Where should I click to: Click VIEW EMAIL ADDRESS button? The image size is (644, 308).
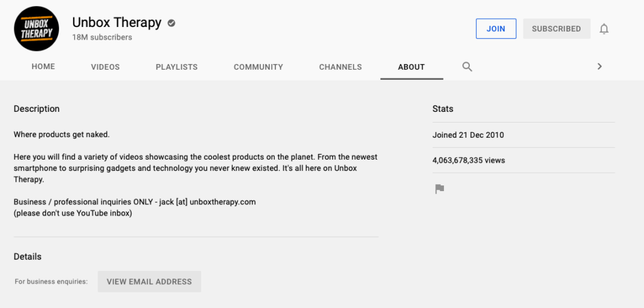coord(149,282)
